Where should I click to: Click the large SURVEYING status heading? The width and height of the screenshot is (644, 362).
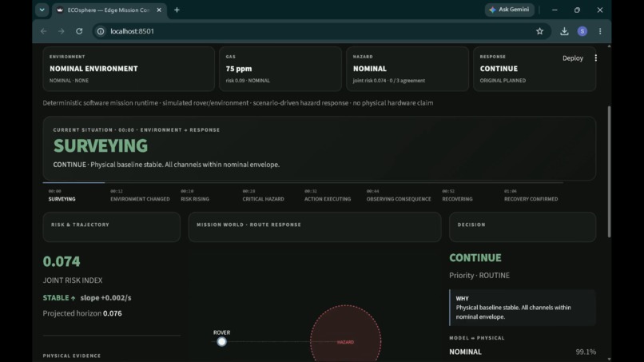coord(101,146)
